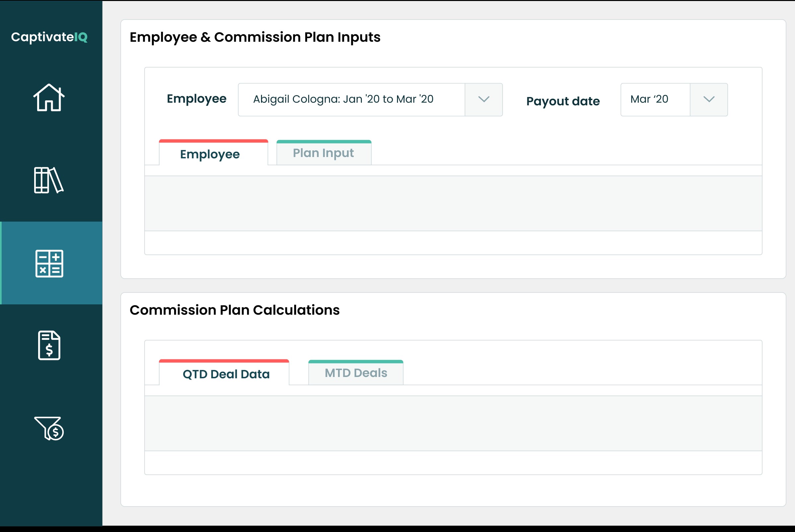Click the Abigail Cologna employee selection field
Image resolution: width=795 pixels, height=532 pixels.
[x=351, y=99]
